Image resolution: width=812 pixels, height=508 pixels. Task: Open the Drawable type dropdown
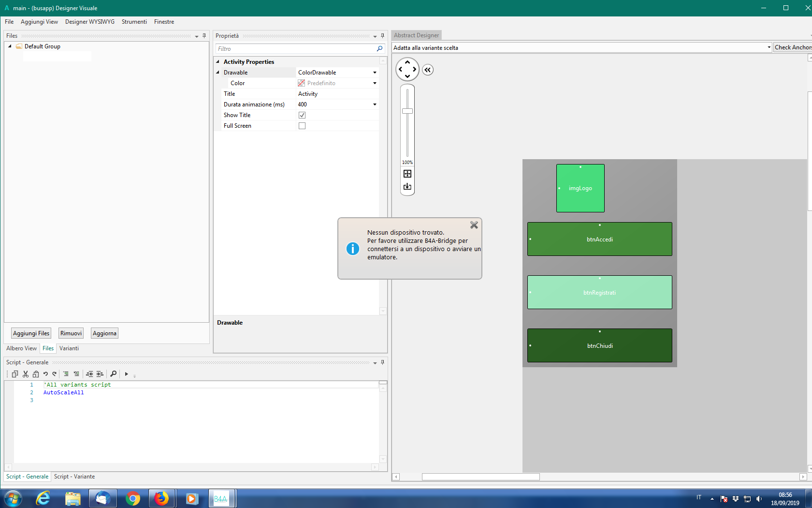(x=375, y=73)
